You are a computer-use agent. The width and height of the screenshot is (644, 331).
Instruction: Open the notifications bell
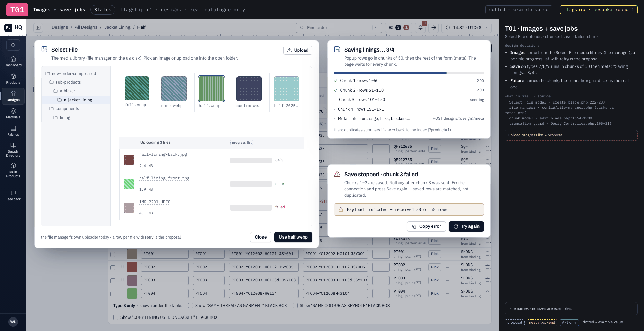click(420, 27)
